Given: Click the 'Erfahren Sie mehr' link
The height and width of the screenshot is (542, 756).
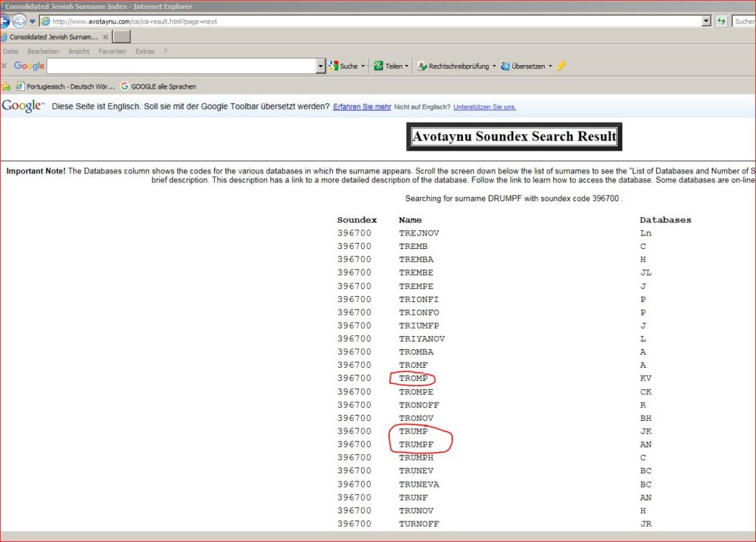Looking at the screenshot, I should click(x=362, y=107).
